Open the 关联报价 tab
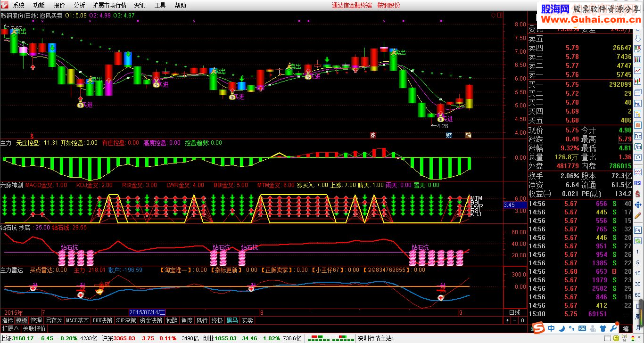Image resolution: width=644 pixels, height=343 pixels. 34,328
